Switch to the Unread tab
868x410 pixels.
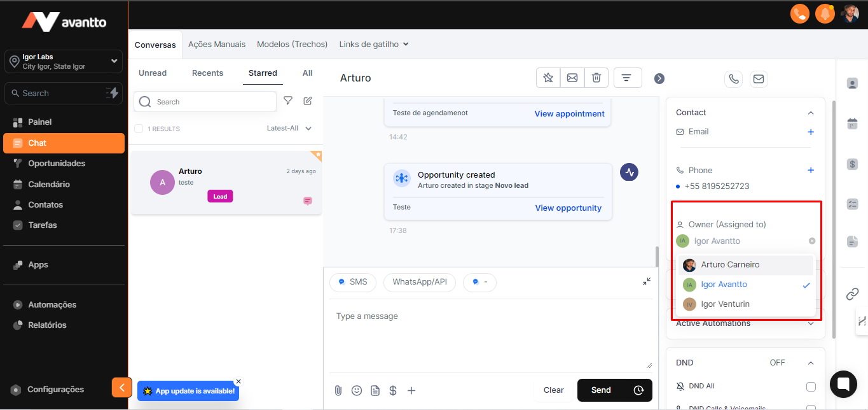[x=153, y=73]
